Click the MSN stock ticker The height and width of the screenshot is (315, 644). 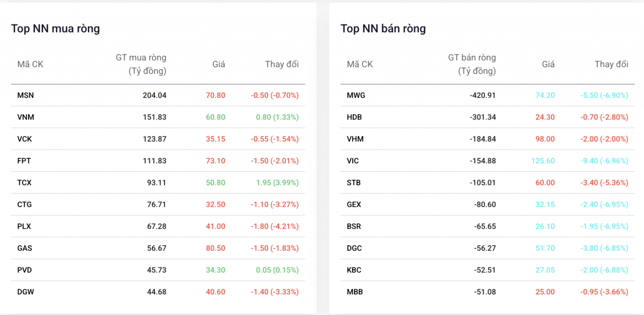[x=26, y=95]
